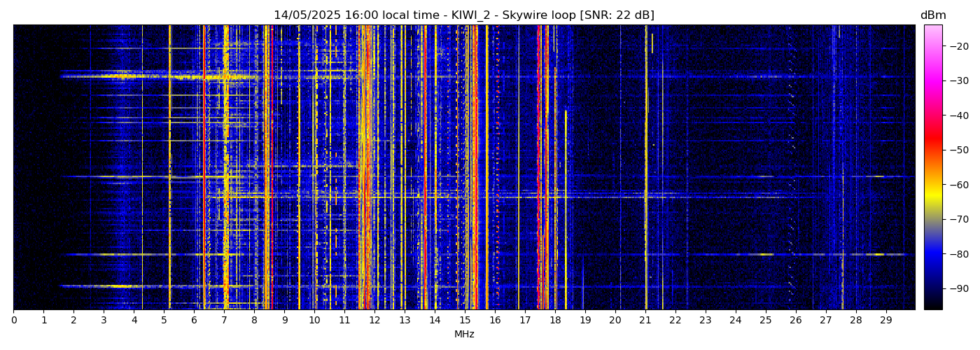The height and width of the screenshot is (350, 980).
Task: Click the 29 MHz axis tick label
Action: [x=885, y=320]
